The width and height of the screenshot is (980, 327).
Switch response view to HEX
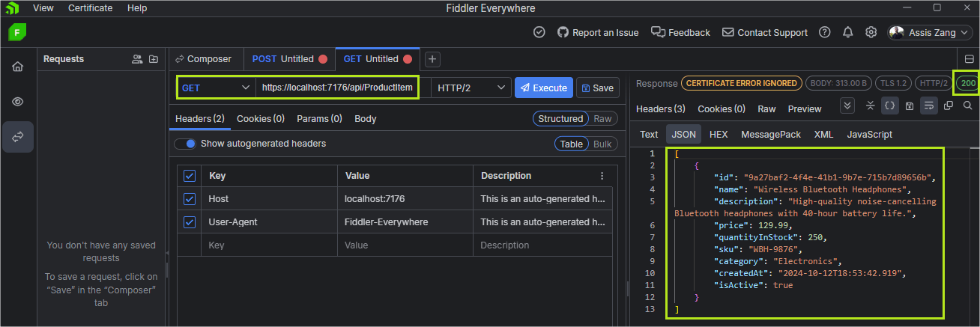click(719, 135)
